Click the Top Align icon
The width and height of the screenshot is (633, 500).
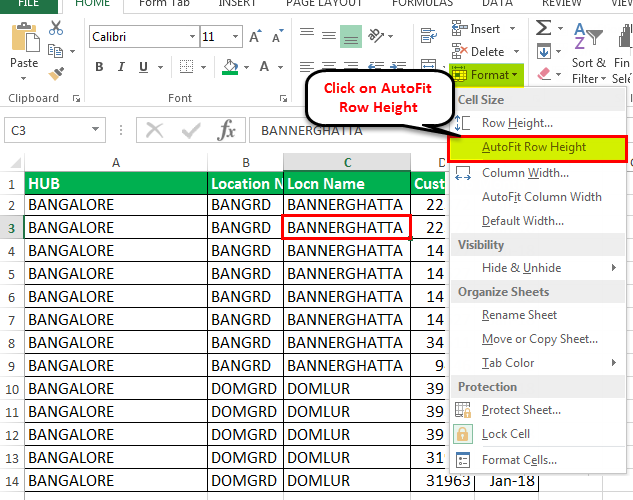307,32
